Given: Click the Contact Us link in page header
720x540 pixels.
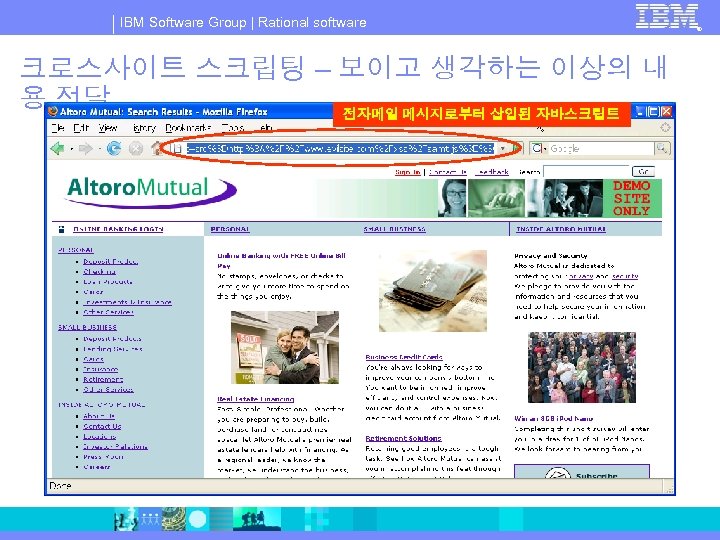Looking at the screenshot, I should click(x=448, y=172).
